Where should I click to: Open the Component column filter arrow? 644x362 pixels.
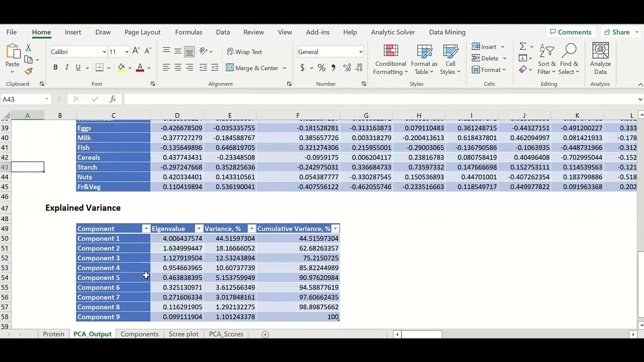click(x=146, y=229)
